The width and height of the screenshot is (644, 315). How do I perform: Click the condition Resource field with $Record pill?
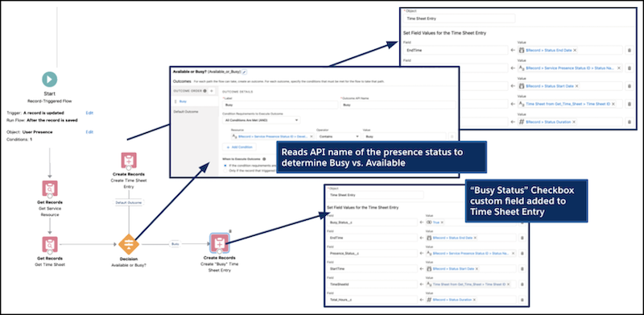273,136
